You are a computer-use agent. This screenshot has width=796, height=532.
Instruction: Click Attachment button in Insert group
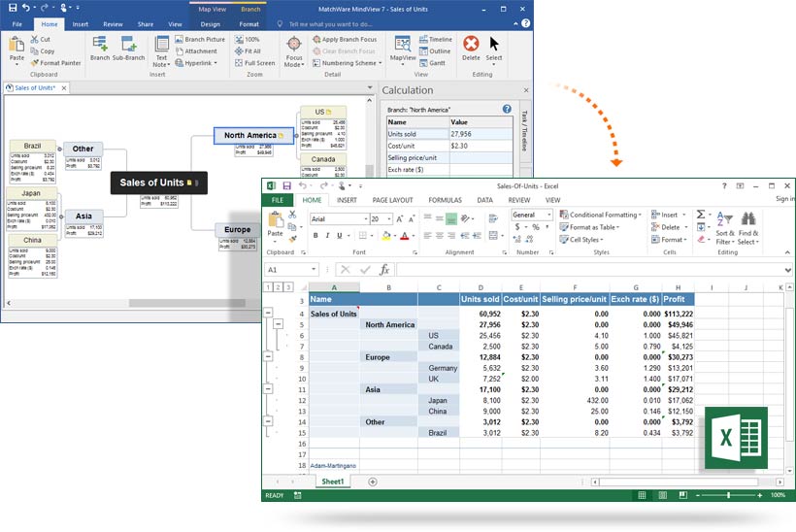click(x=196, y=51)
